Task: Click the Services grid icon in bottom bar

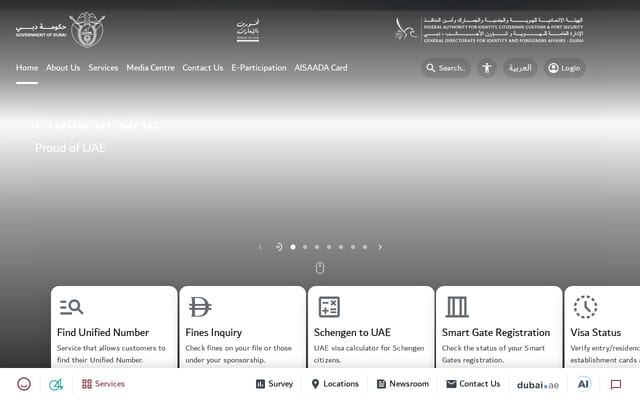Action: coord(87,384)
